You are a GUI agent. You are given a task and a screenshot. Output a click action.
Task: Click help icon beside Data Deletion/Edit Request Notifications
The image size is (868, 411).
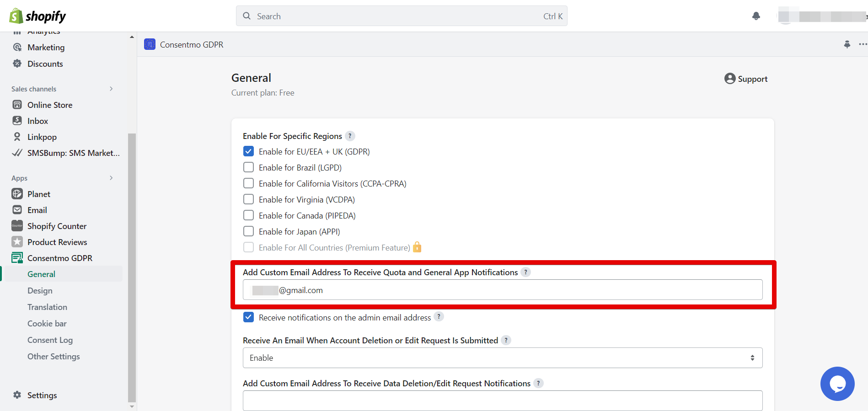538,383
